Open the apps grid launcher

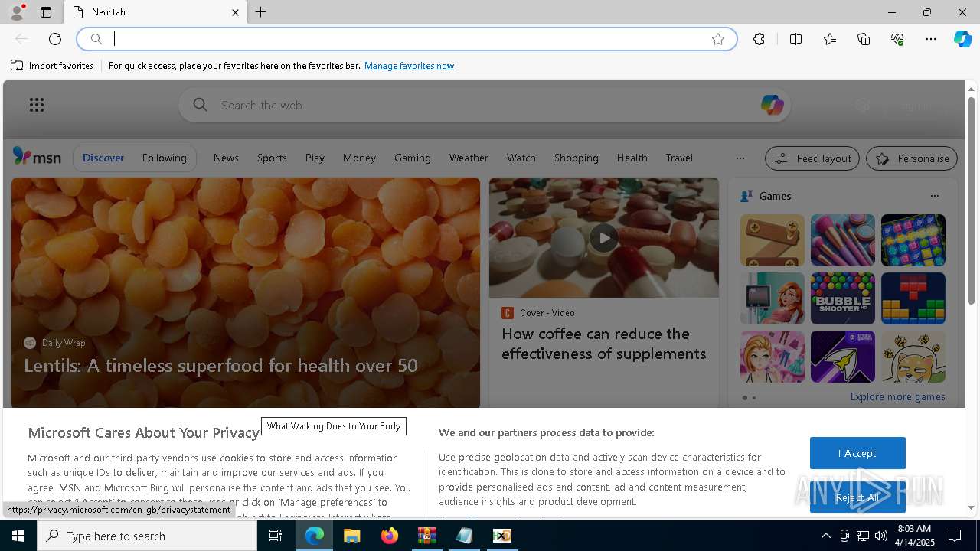point(37,105)
